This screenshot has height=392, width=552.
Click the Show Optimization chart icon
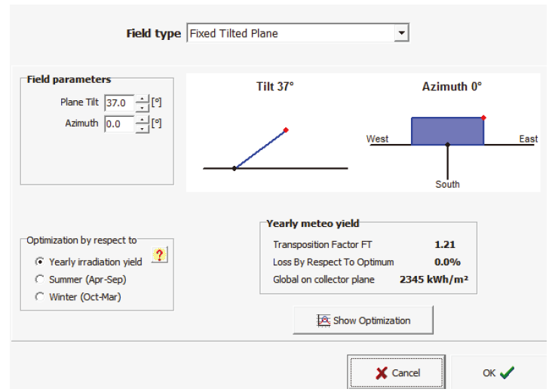(324, 320)
